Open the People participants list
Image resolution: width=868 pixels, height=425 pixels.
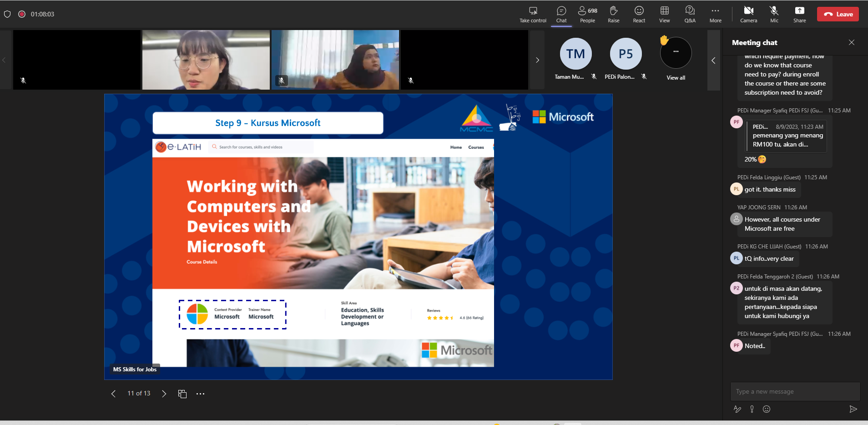point(587,14)
